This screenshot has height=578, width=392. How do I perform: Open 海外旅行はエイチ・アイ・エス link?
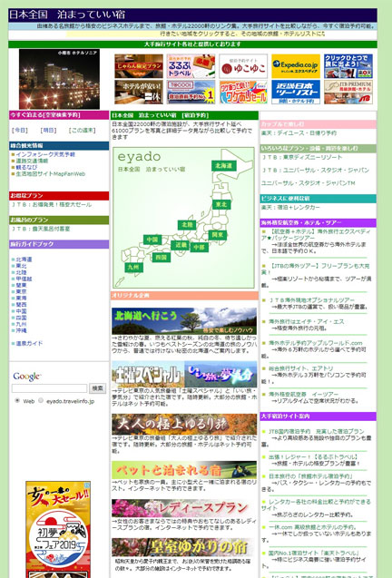307,321
